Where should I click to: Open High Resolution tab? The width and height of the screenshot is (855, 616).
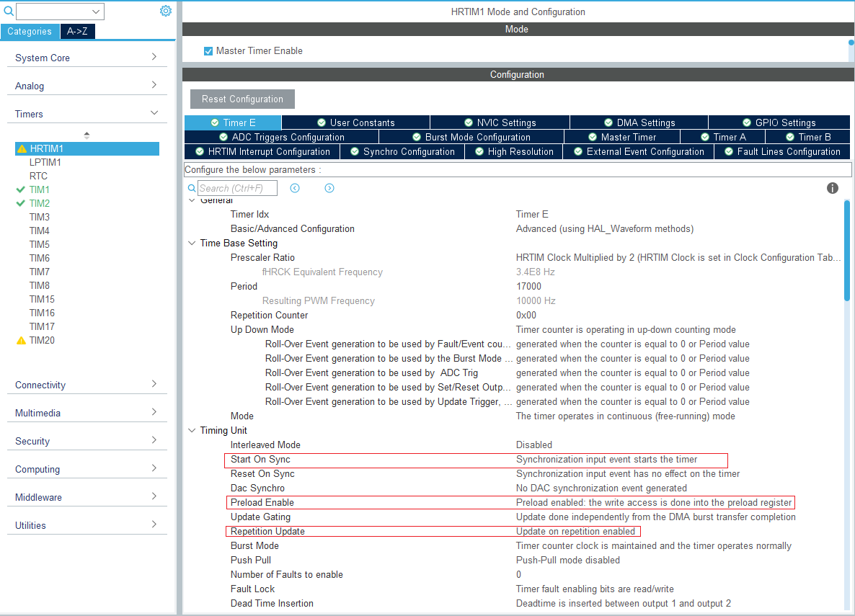click(x=514, y=151)
